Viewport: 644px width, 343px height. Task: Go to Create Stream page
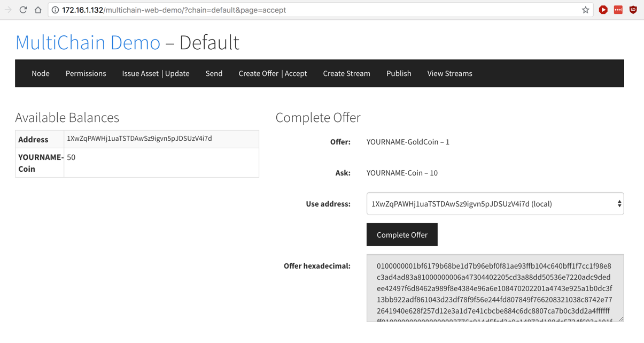coord(346,73)
